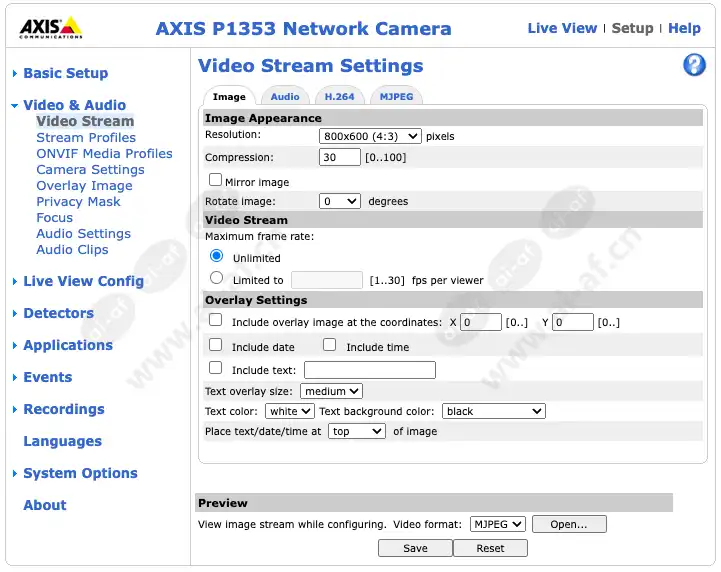Viewport: 721px width, 572px height.
Task: Click the AXIS Communications logo
Action: click(x=51, y=28)
